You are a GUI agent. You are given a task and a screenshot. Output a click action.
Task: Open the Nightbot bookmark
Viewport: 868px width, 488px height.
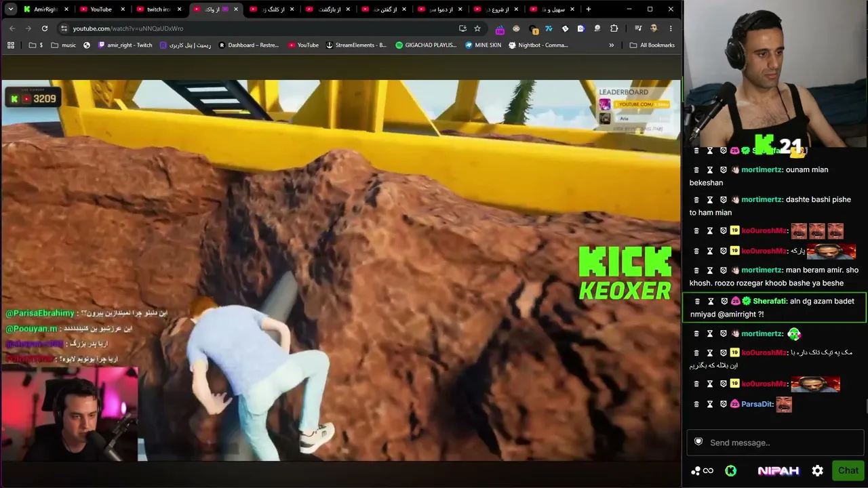[538, 45]
